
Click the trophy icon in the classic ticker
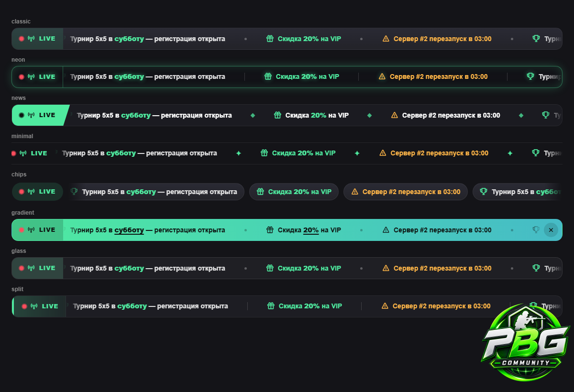tap(537, 39)
